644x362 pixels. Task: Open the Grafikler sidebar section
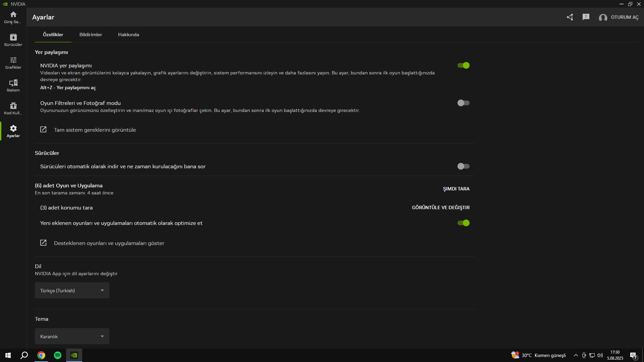13,63
